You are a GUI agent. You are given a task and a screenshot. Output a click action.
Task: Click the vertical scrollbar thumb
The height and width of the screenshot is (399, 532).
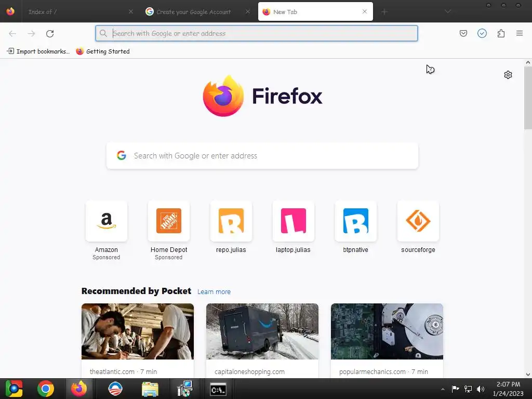(528, 98)
